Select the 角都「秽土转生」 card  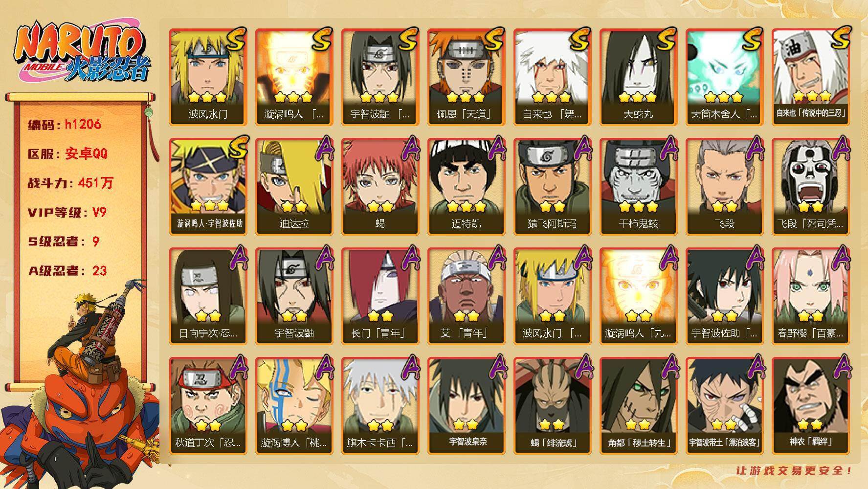tap(639, 406)
